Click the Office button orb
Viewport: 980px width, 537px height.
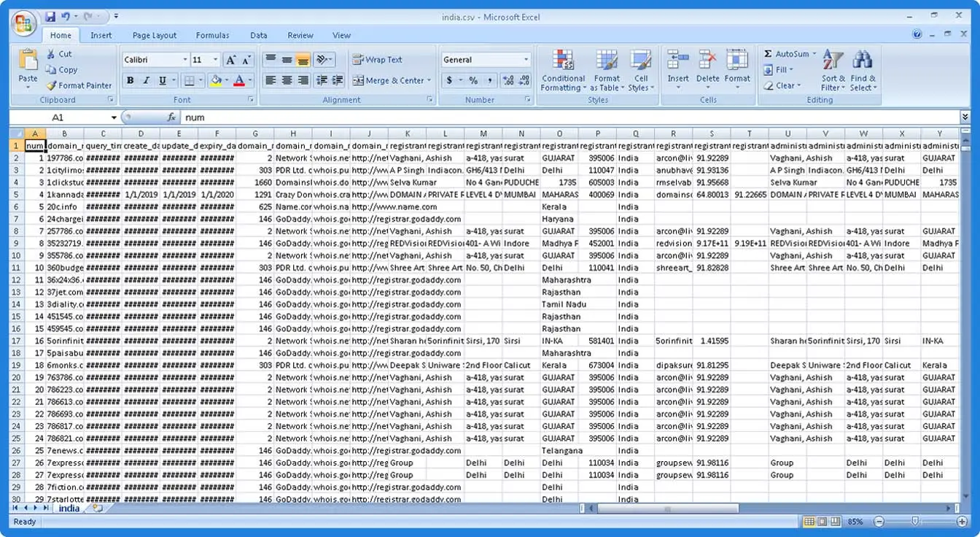pyautogui.click(x=25, y=23)
